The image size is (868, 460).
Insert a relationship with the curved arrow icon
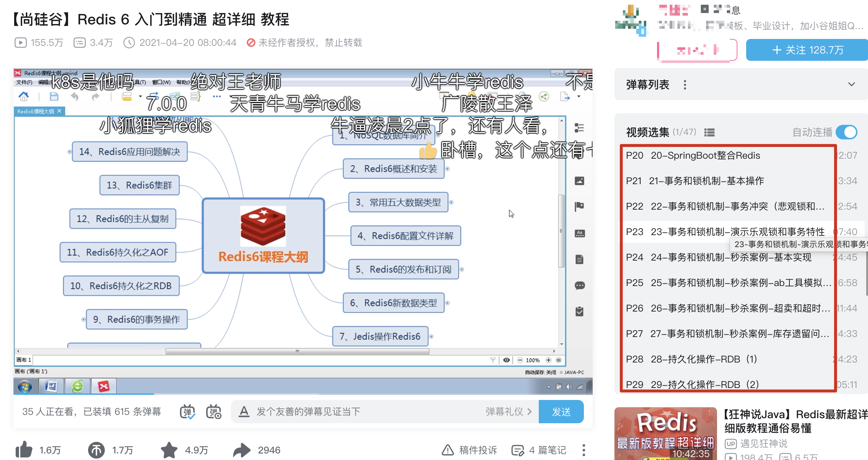tap(154, 95)
